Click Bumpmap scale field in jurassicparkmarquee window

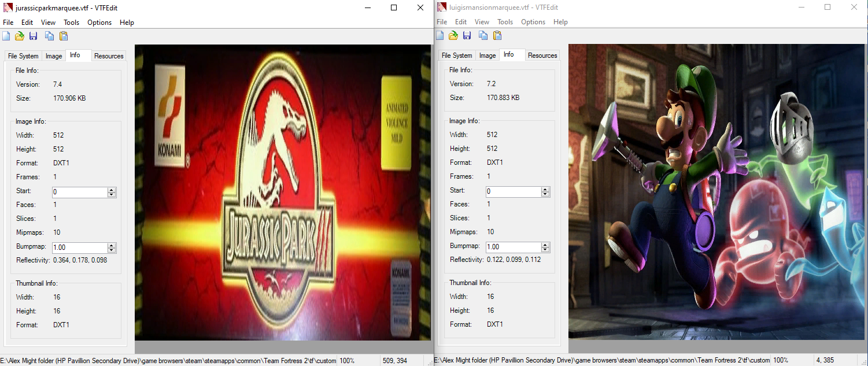(x=79, y=247)
